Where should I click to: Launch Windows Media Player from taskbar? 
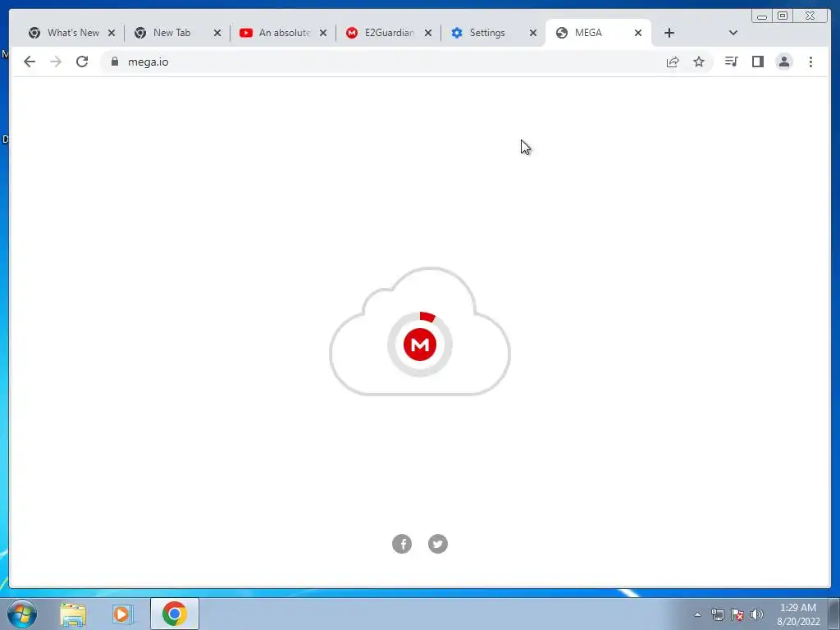pyautogui.click(x=122, y=614)
